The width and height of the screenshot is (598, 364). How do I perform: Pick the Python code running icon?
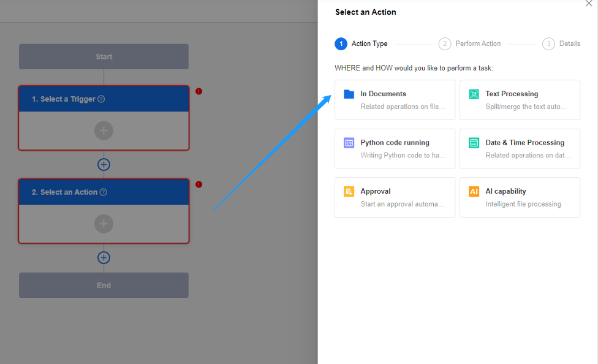point(349,143)
